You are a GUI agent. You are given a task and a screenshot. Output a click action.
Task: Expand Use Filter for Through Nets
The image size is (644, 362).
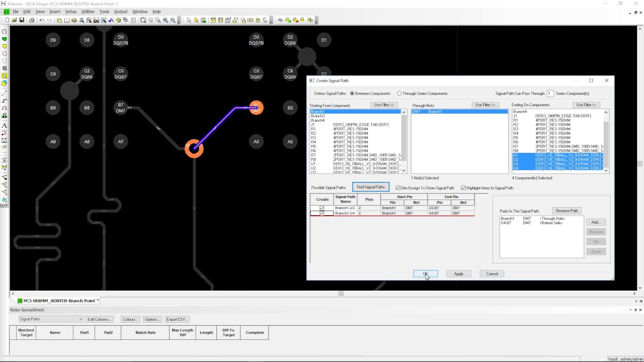[485, 105]
